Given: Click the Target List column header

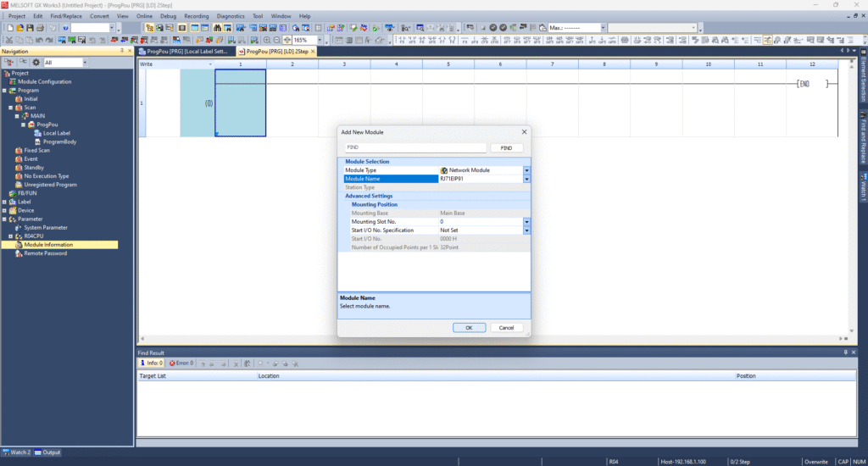Looking at the screenshot, I should pyautogui.click(x=153, y=376).
